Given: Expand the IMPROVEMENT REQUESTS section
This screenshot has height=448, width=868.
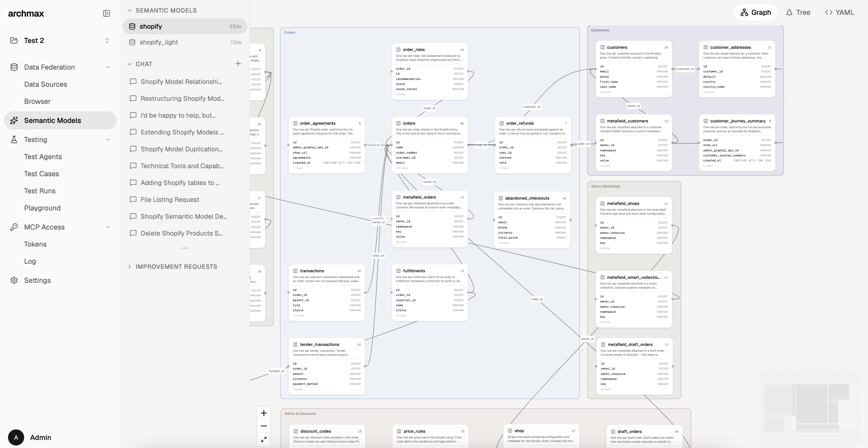Looking at the screenshot, I should point(130,266).
